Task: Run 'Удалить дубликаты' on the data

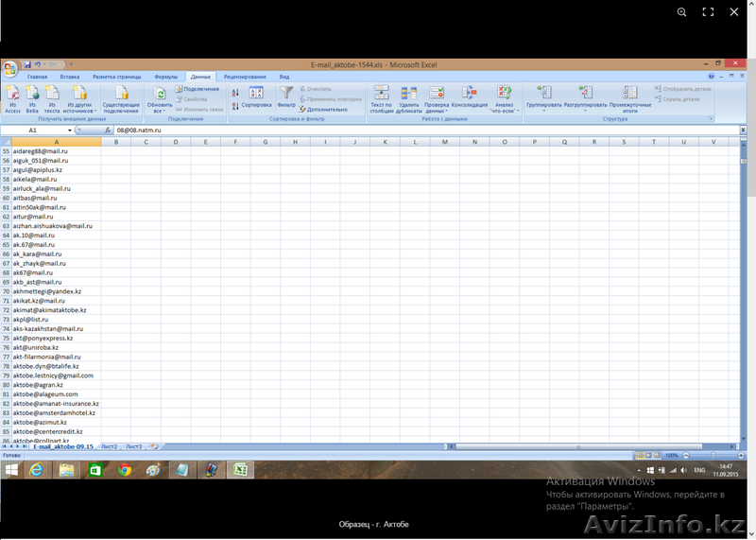Action: (x=409, y=98)
